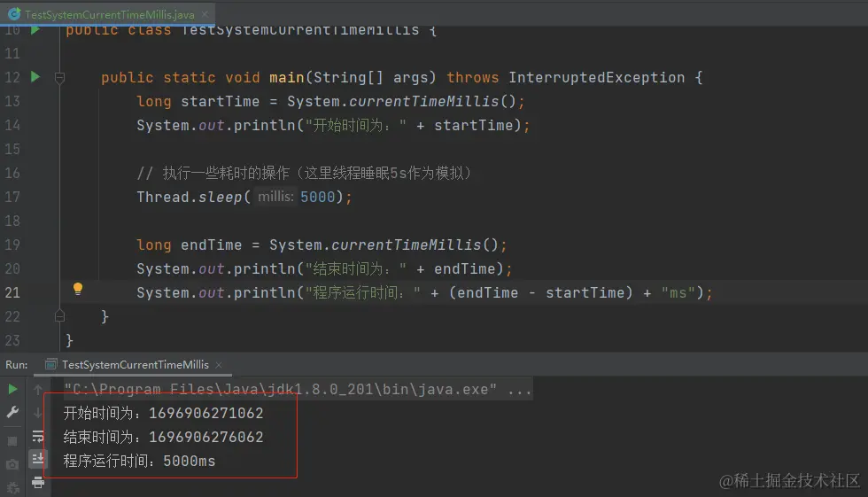868x497 pixels.
Task: Click console output line 开始时间为：1696906271062
Action: point(163,413)
